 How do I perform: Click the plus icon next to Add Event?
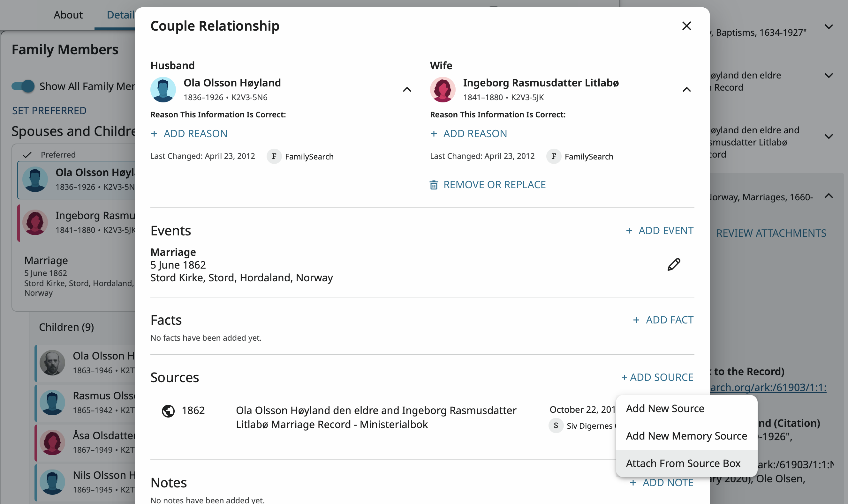click(629, 231)
